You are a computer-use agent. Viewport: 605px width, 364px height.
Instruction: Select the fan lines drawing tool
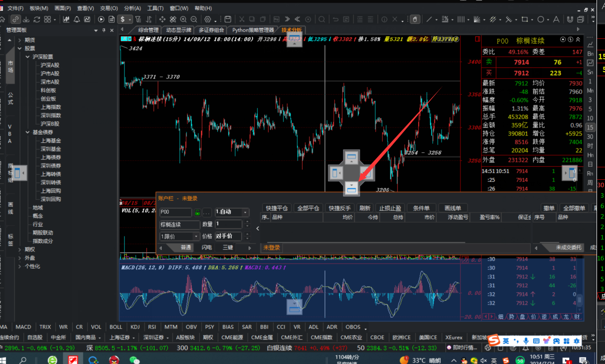tap(478, 19)
